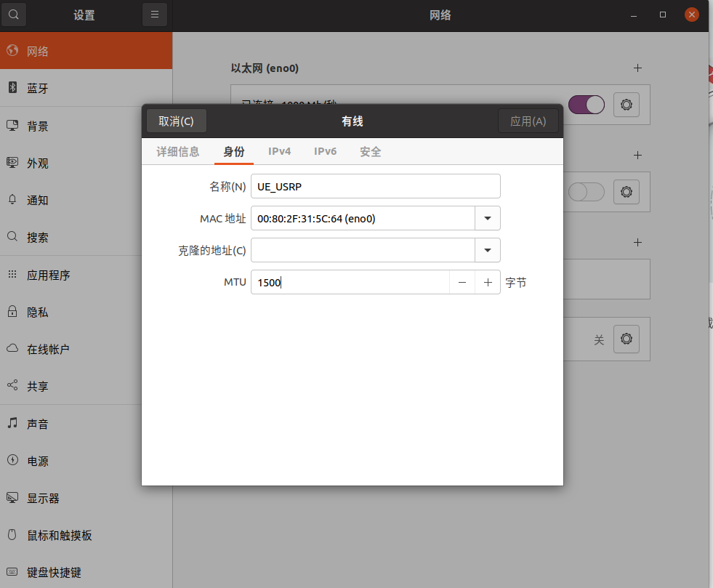713x588 pixels.
Task: Expand the 克隆的地址 dropdown arrow
Action: (488, 250)
